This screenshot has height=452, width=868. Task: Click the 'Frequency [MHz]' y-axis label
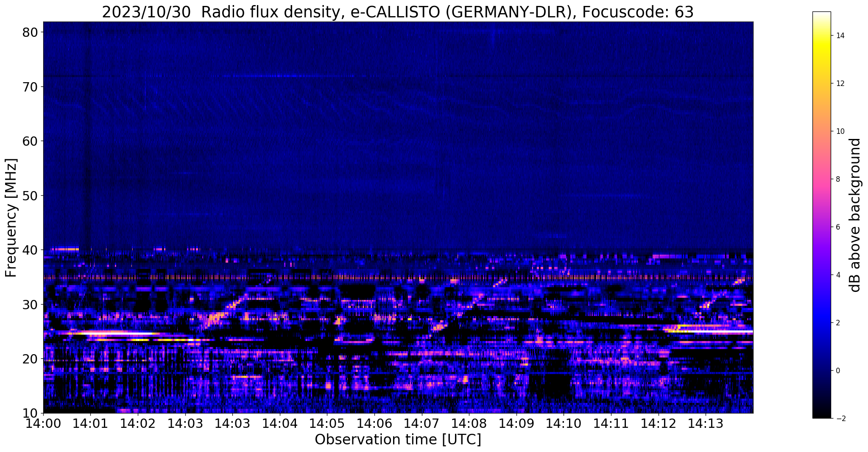[11, 218]
